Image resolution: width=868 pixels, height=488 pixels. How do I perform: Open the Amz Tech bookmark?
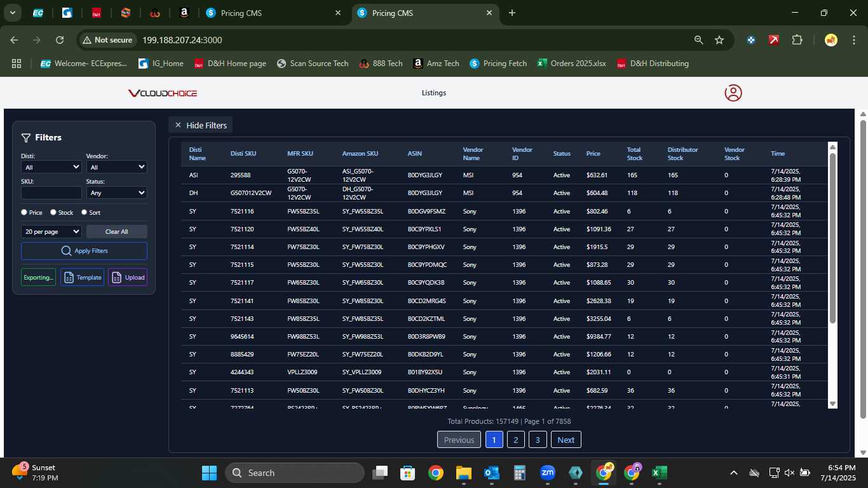[x=436, y=64]
